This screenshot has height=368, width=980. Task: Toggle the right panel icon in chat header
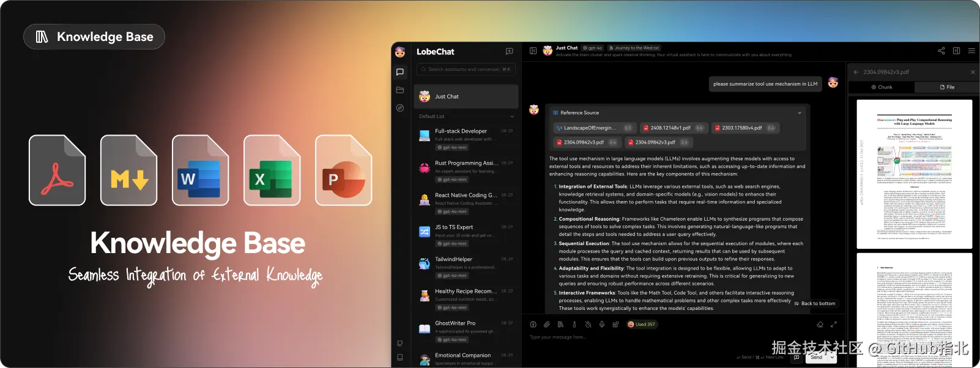[x=956, y=51]
